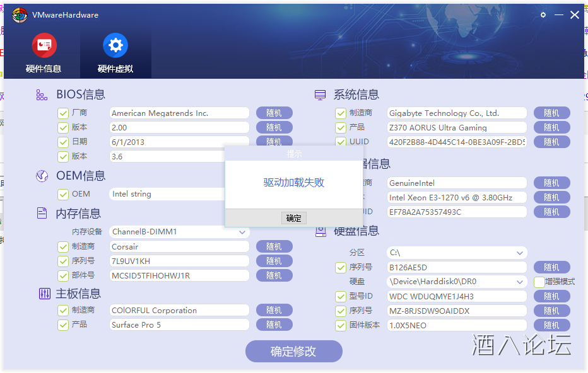This screenshot has height=373, width=588.
Task: Toggle the BIOS 厂商 checkbox
Action: click(x=63, y=113)
